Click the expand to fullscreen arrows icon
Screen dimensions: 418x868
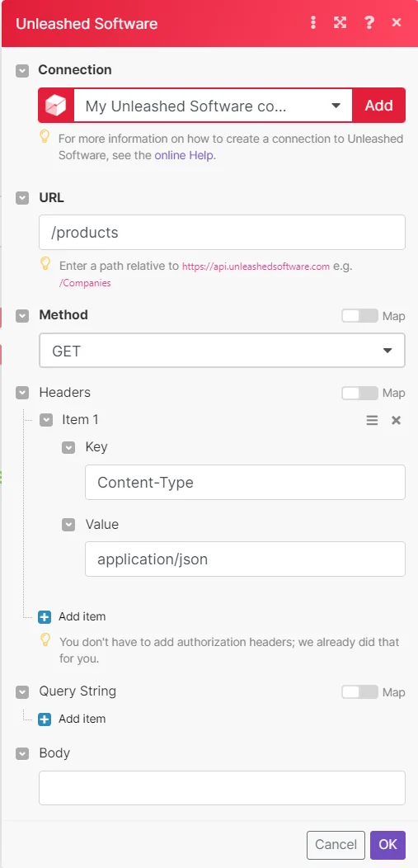[340, 23]
